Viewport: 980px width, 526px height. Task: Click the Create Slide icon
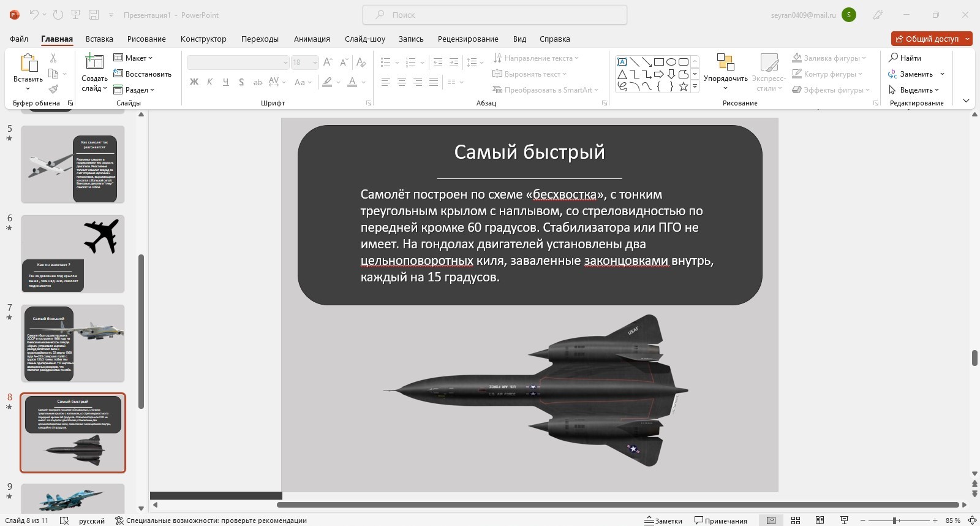click(94, 62)
